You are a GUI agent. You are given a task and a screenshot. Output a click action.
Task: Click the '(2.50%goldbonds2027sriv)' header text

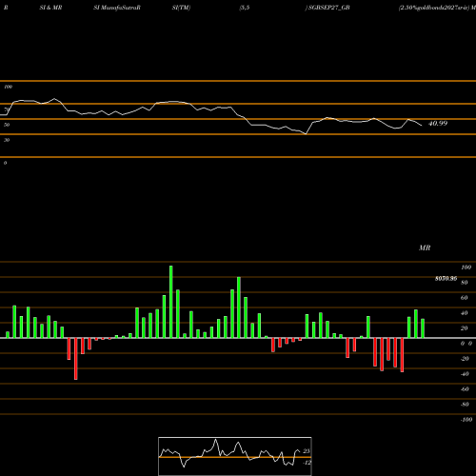tap(434, 8)
